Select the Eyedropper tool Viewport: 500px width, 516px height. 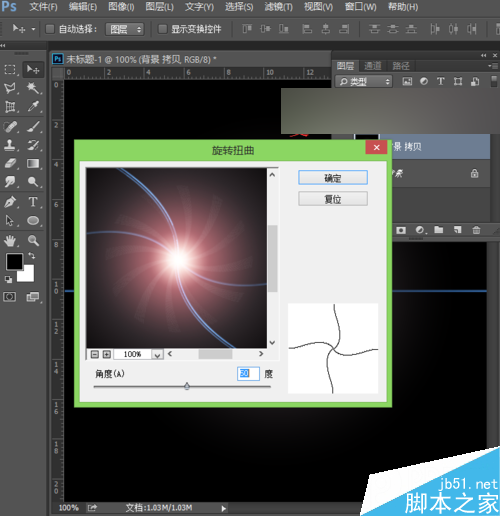click(33, 107)
